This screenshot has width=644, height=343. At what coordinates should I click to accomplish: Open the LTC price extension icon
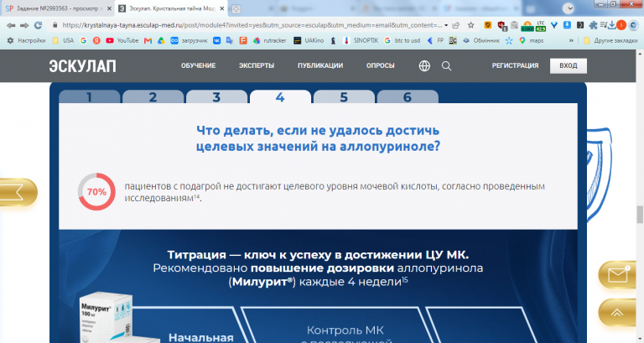coord(541,26)
